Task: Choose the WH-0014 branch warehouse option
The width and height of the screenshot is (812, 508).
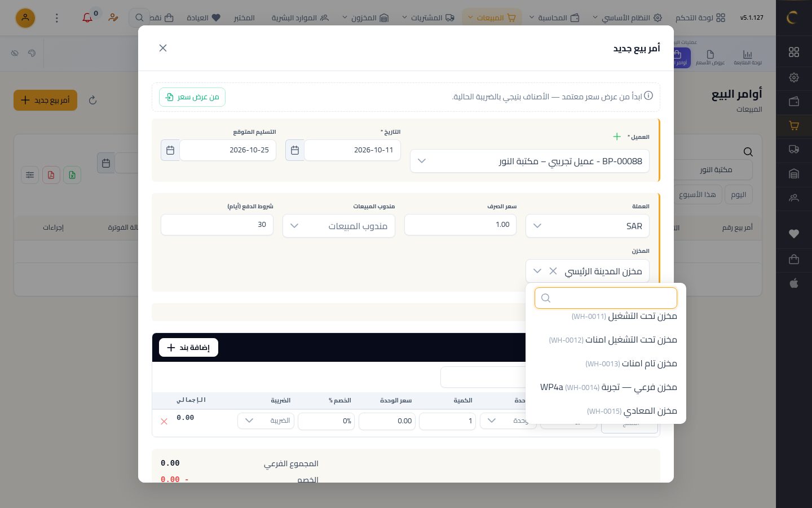Action: pyautogui.click(x=606, y=387)
